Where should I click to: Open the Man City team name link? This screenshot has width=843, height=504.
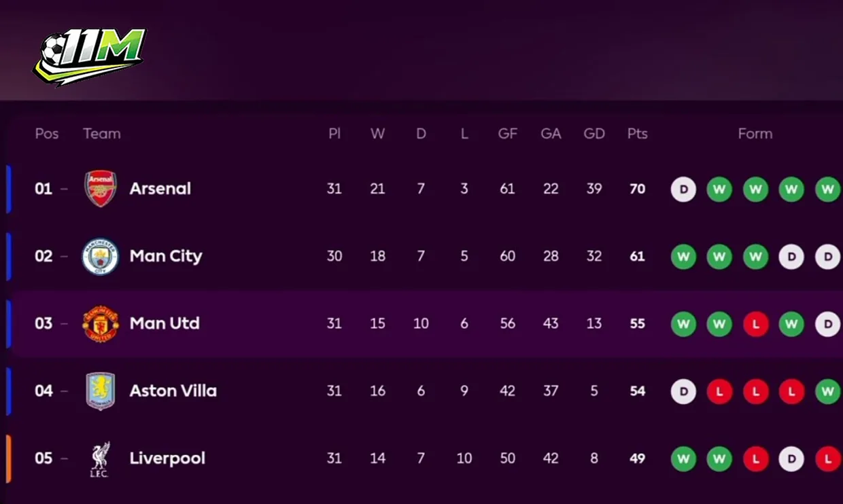(166, 256)
